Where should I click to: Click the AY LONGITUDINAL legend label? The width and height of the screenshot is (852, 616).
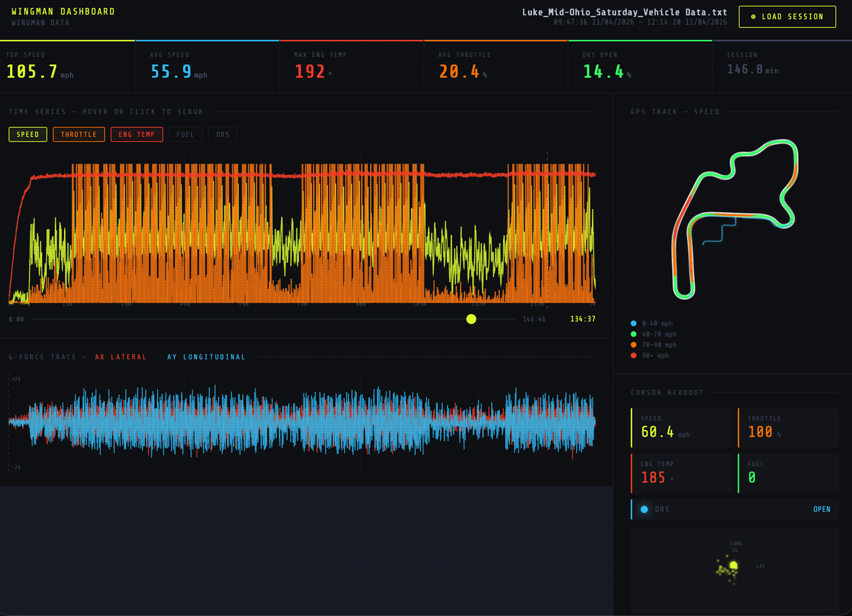206,357
